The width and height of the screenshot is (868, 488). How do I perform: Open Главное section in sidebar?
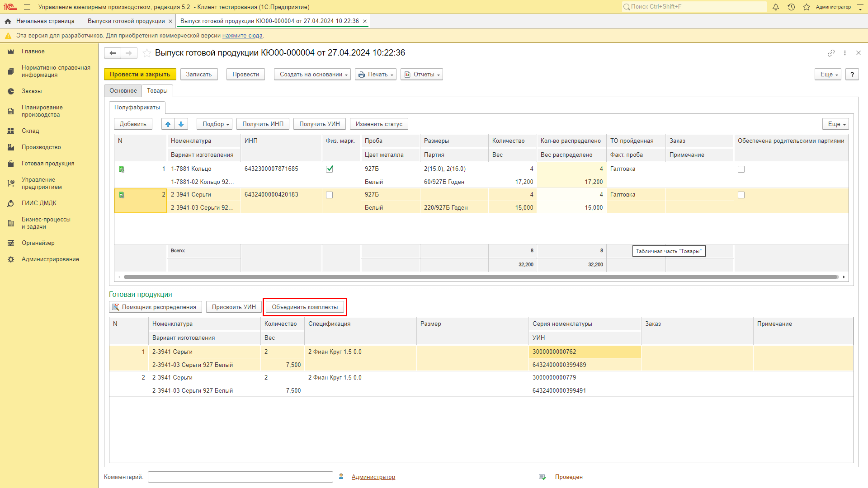coord(33,52)
